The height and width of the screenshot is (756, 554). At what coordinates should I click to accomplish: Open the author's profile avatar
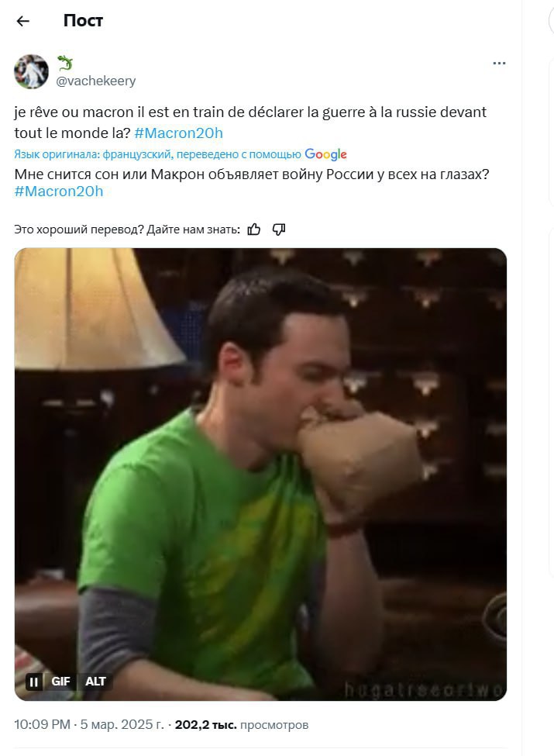[x=31, y=71]
